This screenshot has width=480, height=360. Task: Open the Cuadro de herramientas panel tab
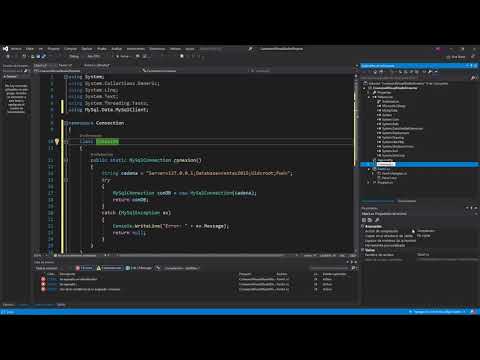(x=15, y=66)
